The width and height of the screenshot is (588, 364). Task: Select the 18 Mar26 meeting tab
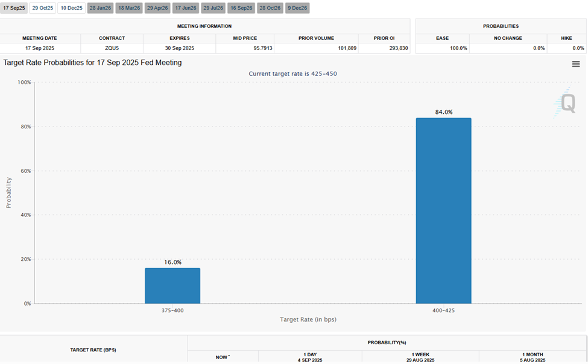128,8
